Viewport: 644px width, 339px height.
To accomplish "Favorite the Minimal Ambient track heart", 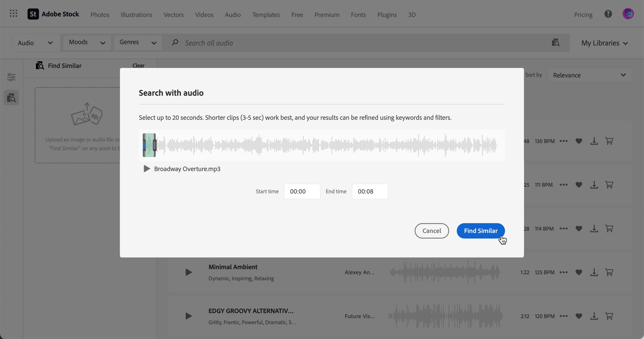I will click(x=579, y=272).
